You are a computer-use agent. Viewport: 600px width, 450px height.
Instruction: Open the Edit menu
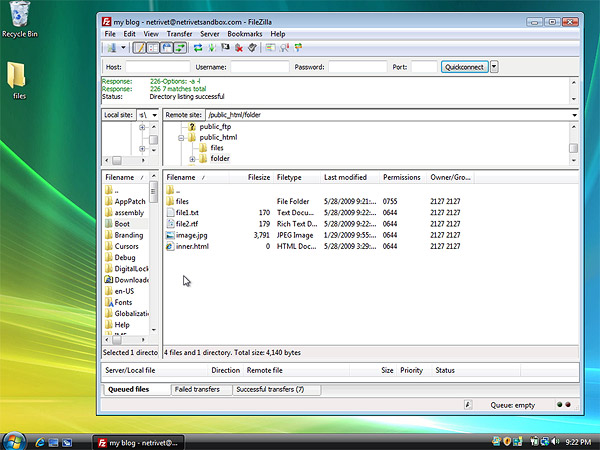coord(129,34)
